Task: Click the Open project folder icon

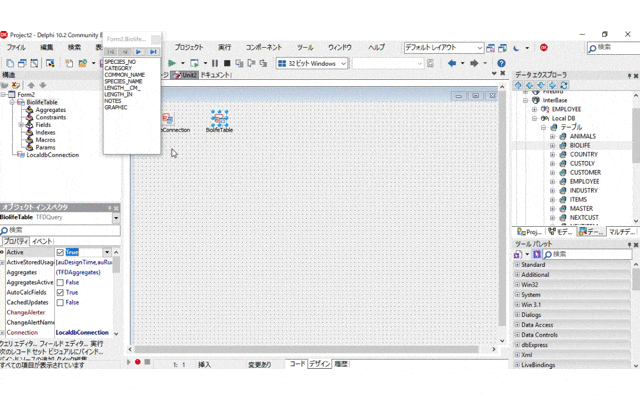Action: (83, 63)
